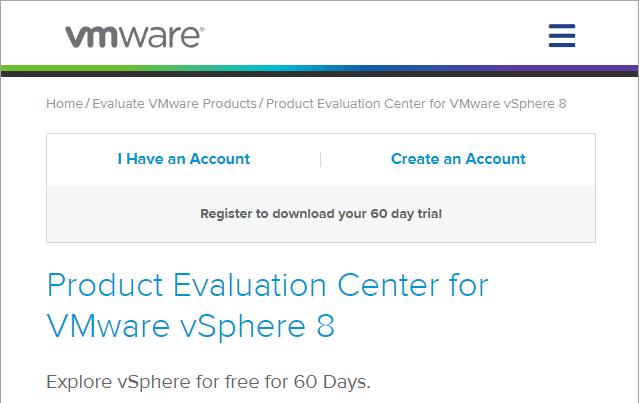Click the divider between account tabs
This screenshot has height=403, width=639.
point(321,159)
